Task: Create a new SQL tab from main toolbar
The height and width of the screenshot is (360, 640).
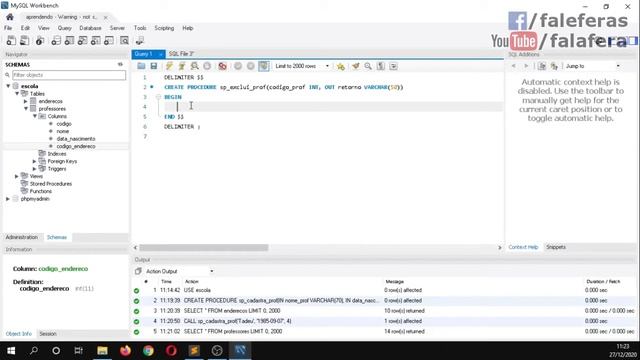Action: coord(11,40)
